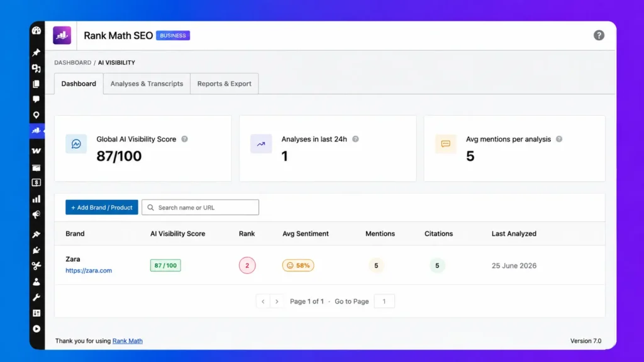Click the Last Analyzed column header
The height and width of the screenshot is (362, 644).
(x=514, y=234)
